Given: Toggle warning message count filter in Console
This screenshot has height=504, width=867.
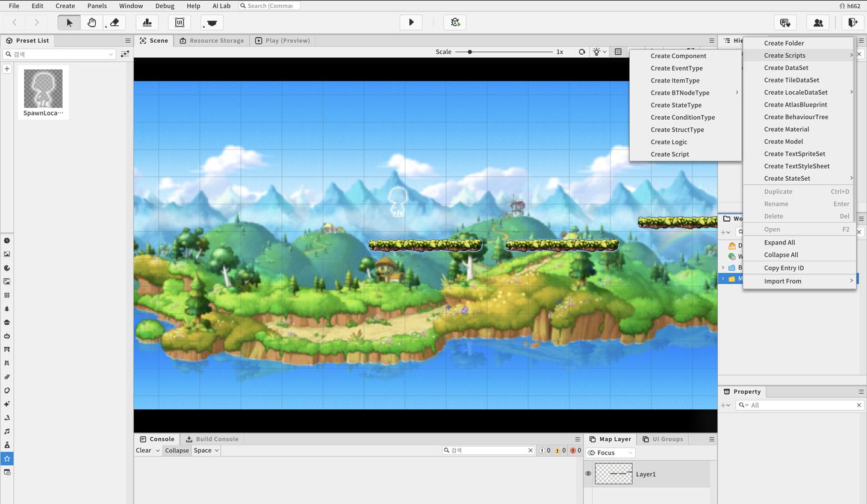Looking at the screenshot, I should click(560, 450).
